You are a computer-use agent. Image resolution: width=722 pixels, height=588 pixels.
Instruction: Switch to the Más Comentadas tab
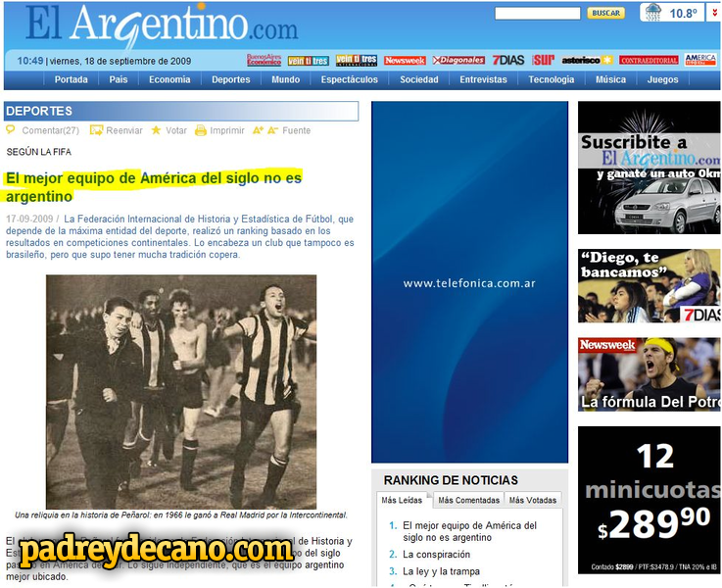(x=468, y=500)
